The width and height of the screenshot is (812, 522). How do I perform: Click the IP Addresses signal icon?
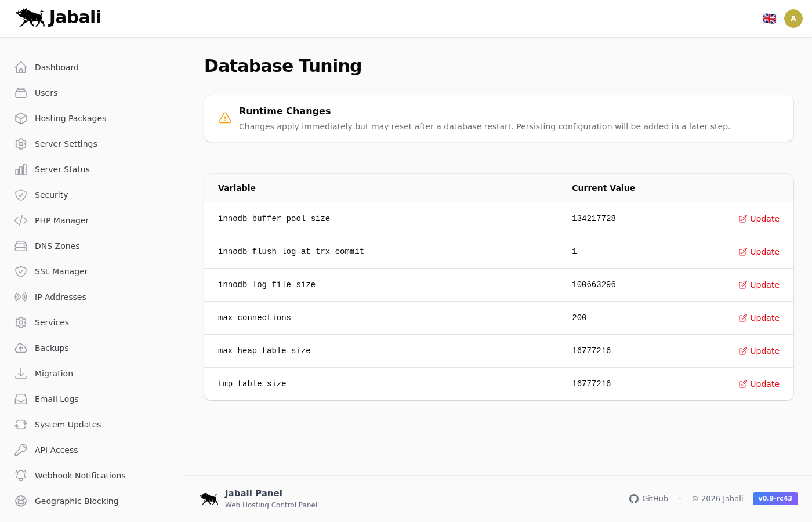21,297
